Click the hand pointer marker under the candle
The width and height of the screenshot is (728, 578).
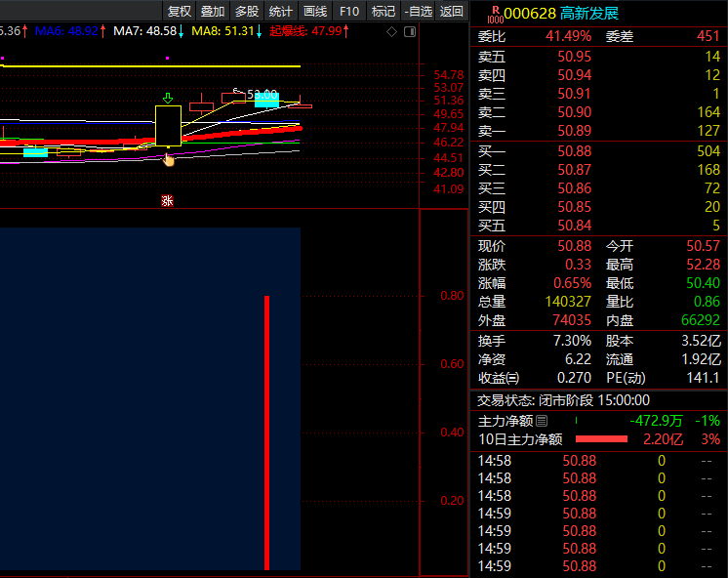tap(169, 158)
